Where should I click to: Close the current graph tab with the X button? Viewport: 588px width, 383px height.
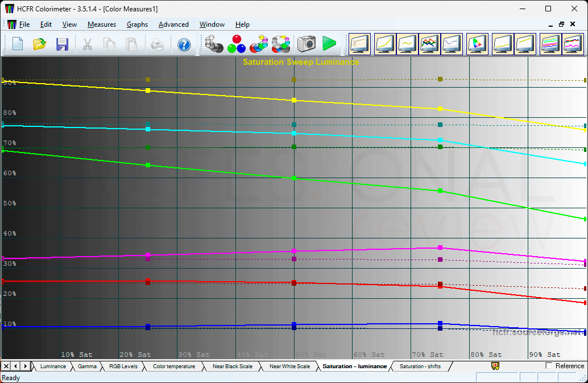click(6, 366)
